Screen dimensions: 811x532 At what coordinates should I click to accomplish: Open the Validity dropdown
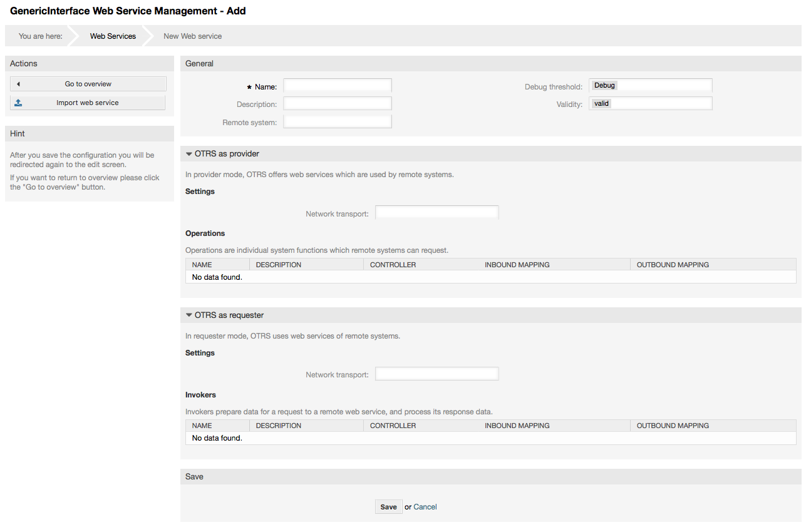pos(650,103)
